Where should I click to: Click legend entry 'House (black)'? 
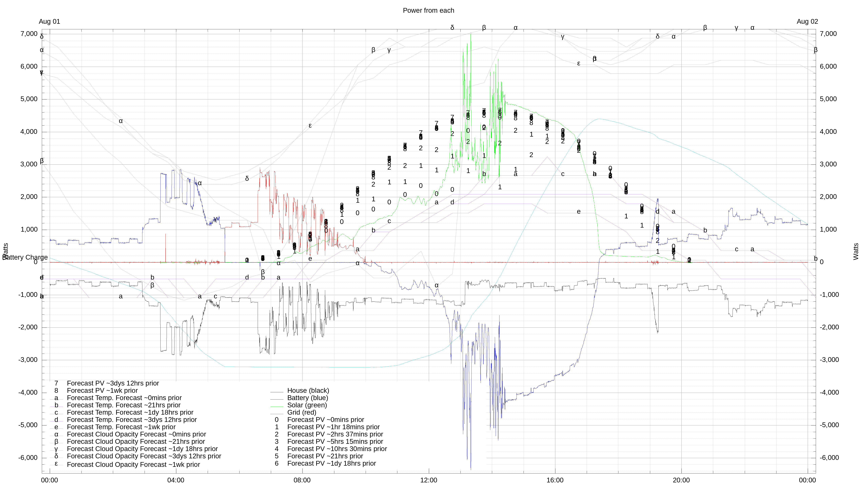point(308,391)
